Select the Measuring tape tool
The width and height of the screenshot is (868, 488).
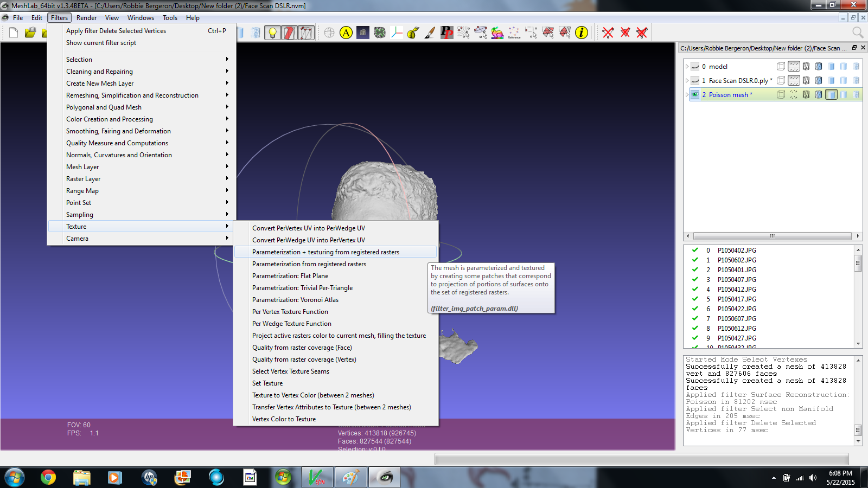coord(413,33)
